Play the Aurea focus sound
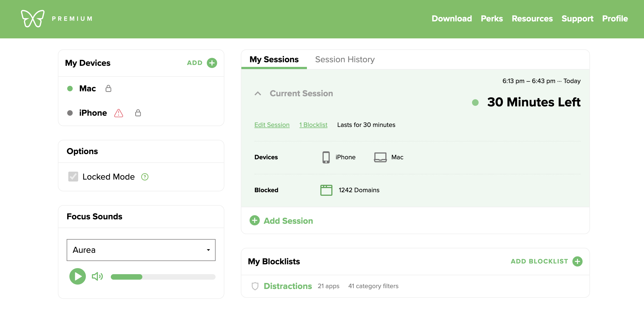This screenshot has width=644, height=312. click(78, 276)
